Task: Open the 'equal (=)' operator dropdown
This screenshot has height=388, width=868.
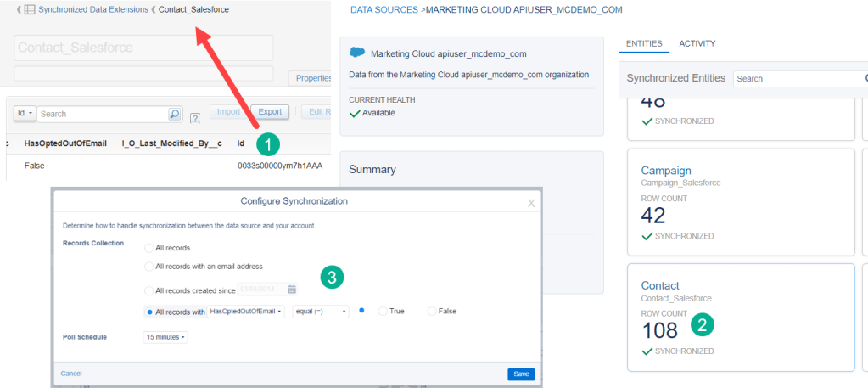Action: (x=320, y=312)
